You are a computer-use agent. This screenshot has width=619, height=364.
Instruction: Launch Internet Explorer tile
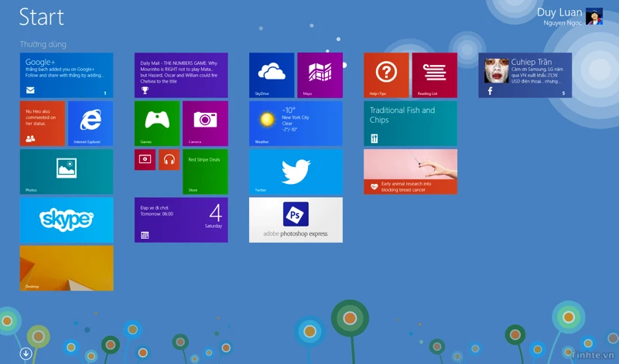pyautogui.click(x=91, y=124)
